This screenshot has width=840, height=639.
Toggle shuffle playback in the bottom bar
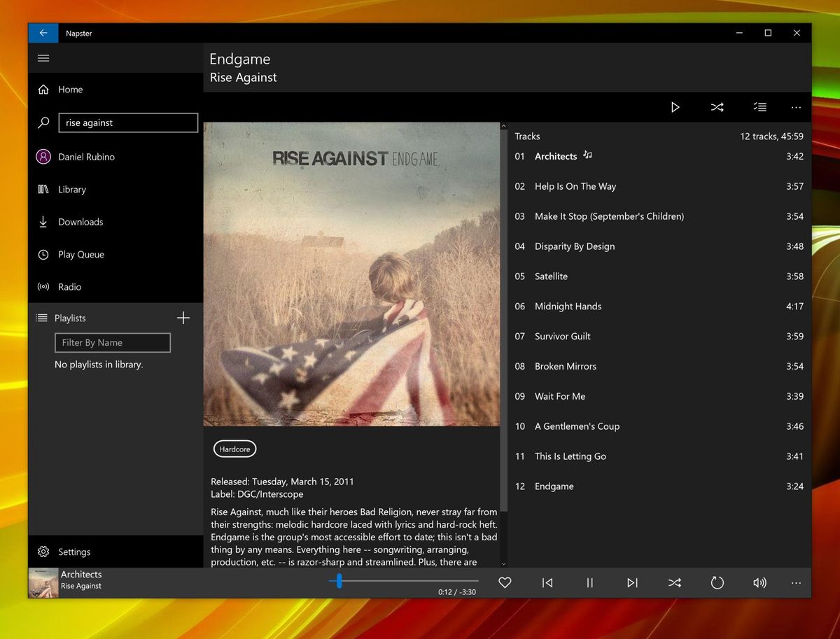(674, 582)
